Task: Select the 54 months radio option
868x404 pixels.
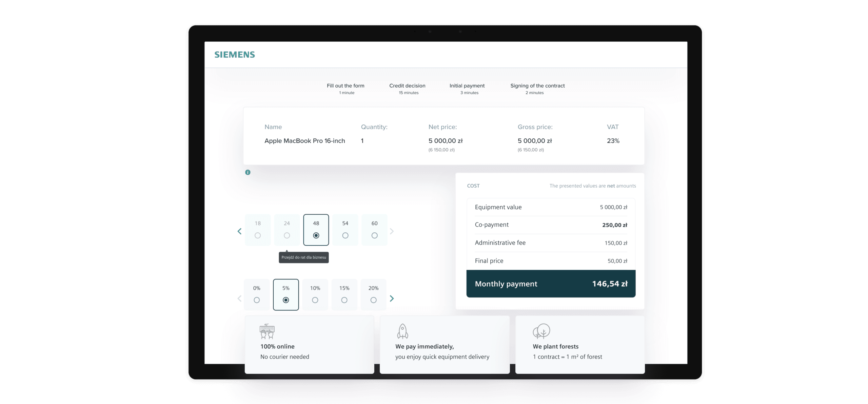Action: (x=345, y=235)
